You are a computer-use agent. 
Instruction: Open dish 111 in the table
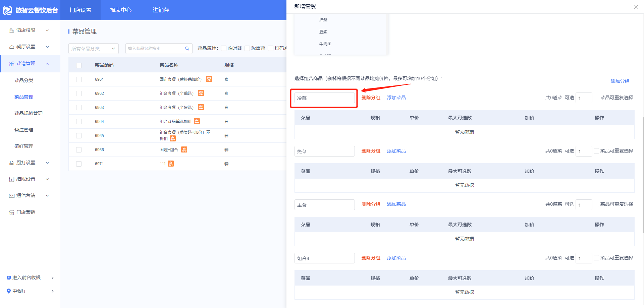point(162,164)
